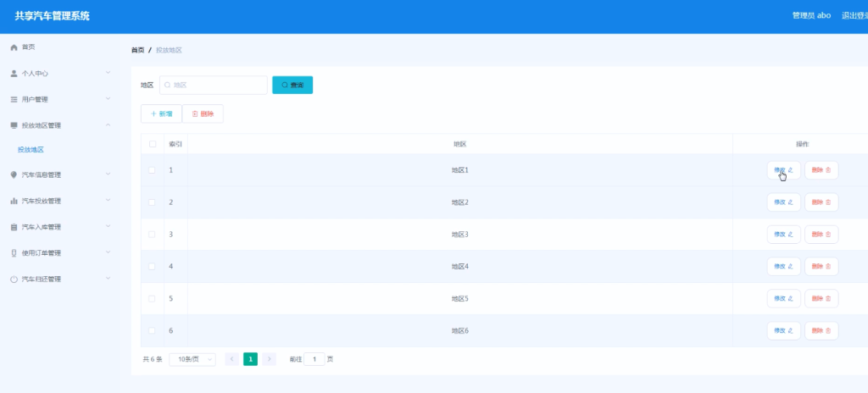
Task: Click the 地区5 table cell
Action: pos(460,299)
